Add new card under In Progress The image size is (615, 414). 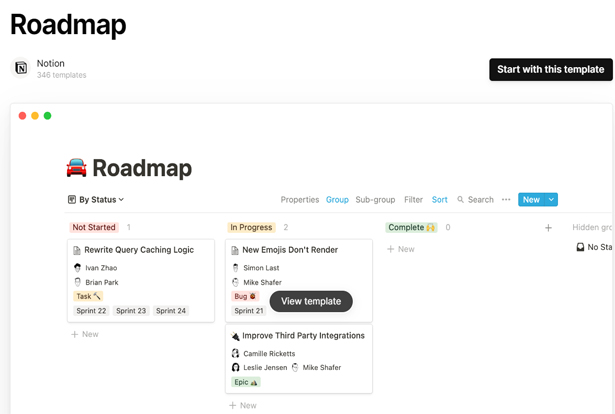pos(243,405)
